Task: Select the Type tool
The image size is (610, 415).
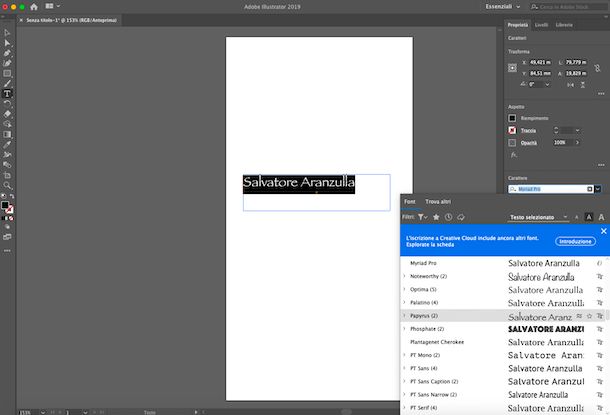Action: (x=7, y=94)
